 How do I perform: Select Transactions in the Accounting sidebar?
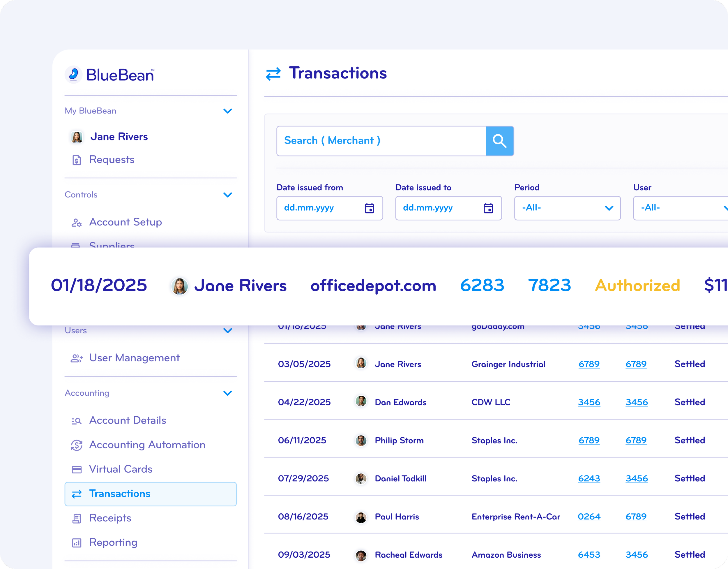point(120,494)
